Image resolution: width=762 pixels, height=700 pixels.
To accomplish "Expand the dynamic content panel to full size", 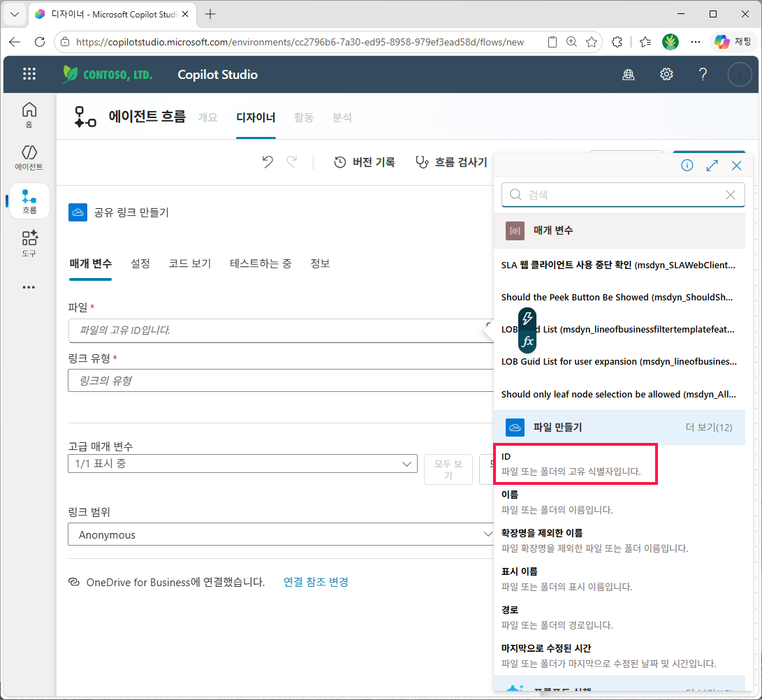I will click(x=712, y=166).
